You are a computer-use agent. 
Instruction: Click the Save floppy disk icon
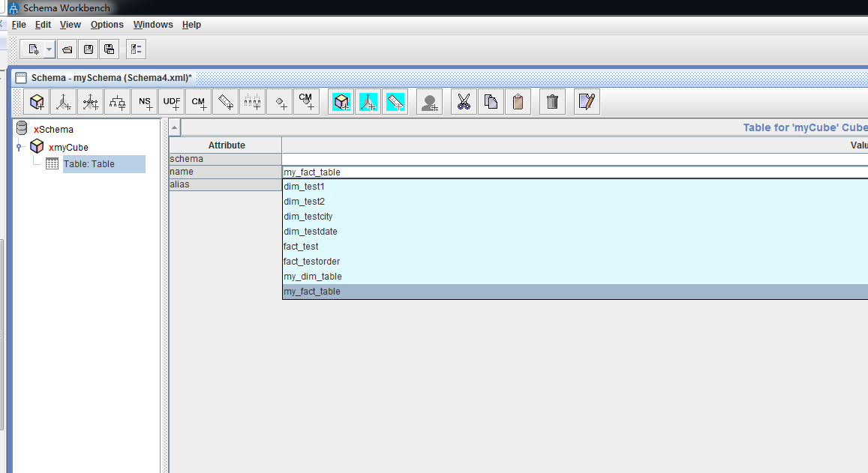pos(88,49)
